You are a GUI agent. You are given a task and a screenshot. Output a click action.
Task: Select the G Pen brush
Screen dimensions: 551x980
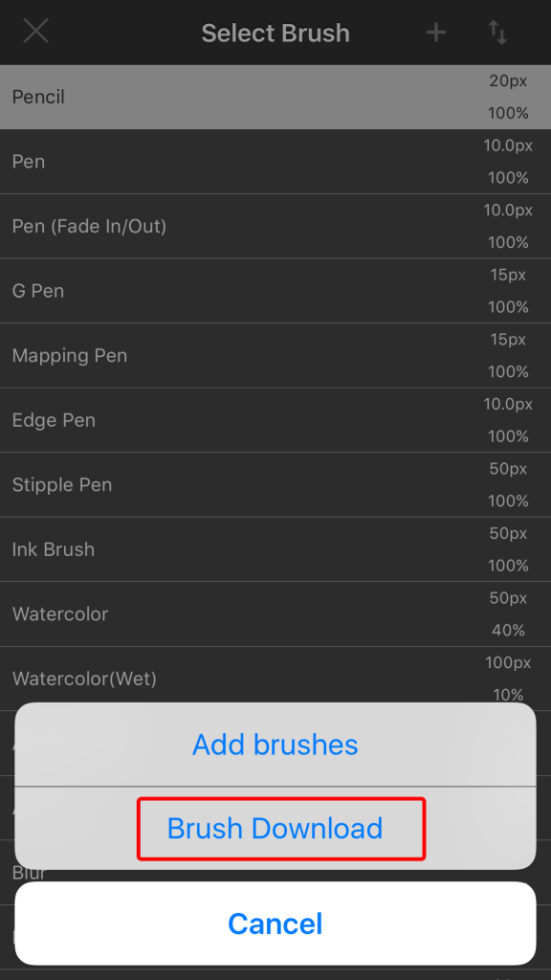[x=275, y=291]
